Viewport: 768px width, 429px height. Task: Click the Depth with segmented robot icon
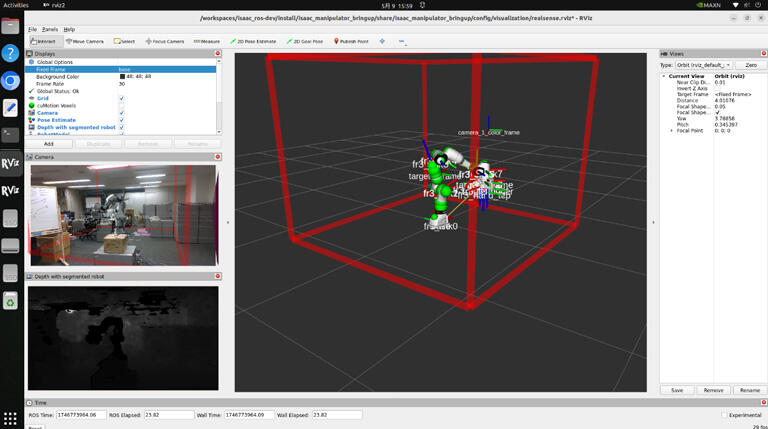(x=32, y=127)
